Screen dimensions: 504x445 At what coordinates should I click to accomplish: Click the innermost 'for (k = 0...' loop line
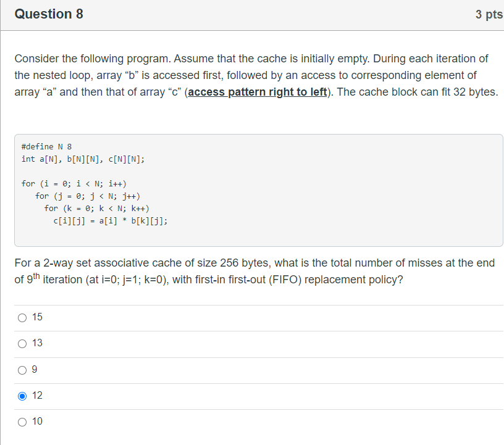[94, 208]
